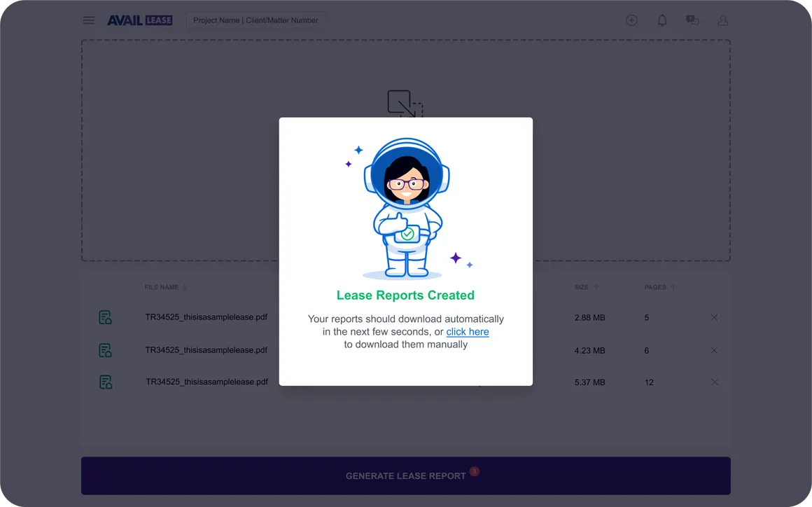Open notifications via the bell icon
Viewport: 812px width, 507px height.
pos(661,20)
